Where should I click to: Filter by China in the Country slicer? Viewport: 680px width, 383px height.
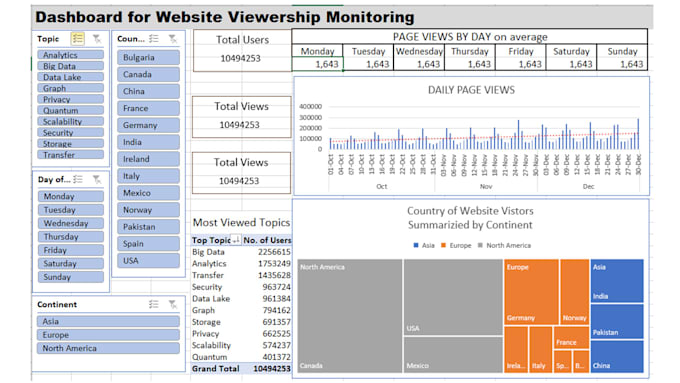[148, 91]
